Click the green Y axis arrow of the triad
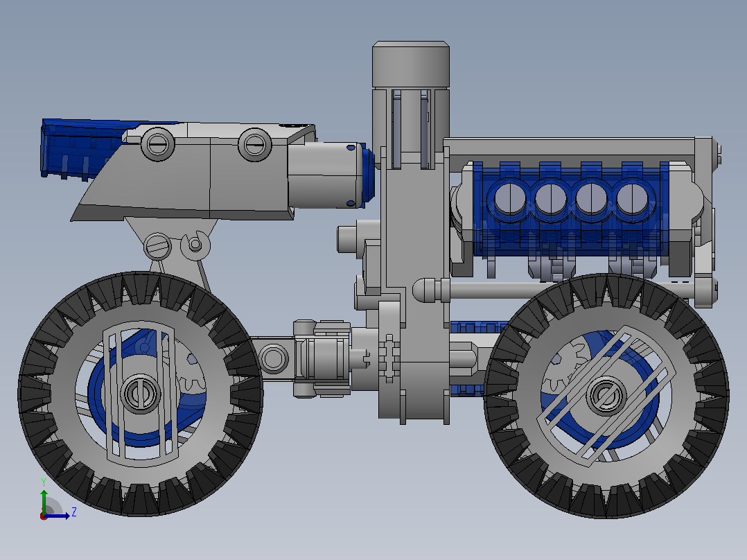Viewport: 747px width, 560px height. [44, 500]
